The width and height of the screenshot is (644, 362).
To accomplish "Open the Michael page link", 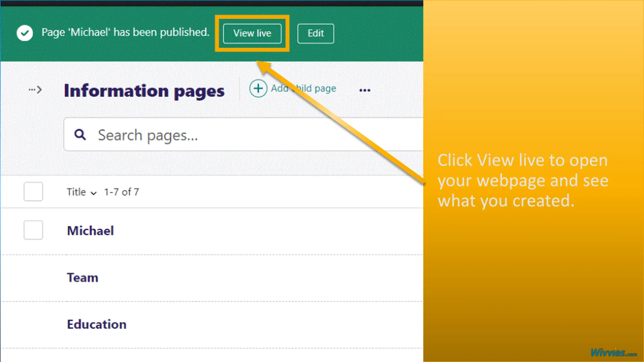I will pos(90,231).
